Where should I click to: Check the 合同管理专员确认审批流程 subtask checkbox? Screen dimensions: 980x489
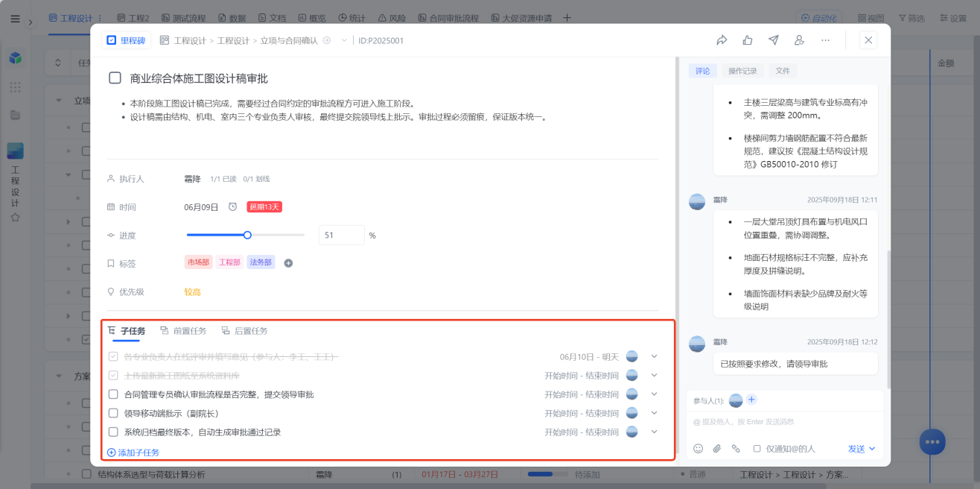click(113, 394)
